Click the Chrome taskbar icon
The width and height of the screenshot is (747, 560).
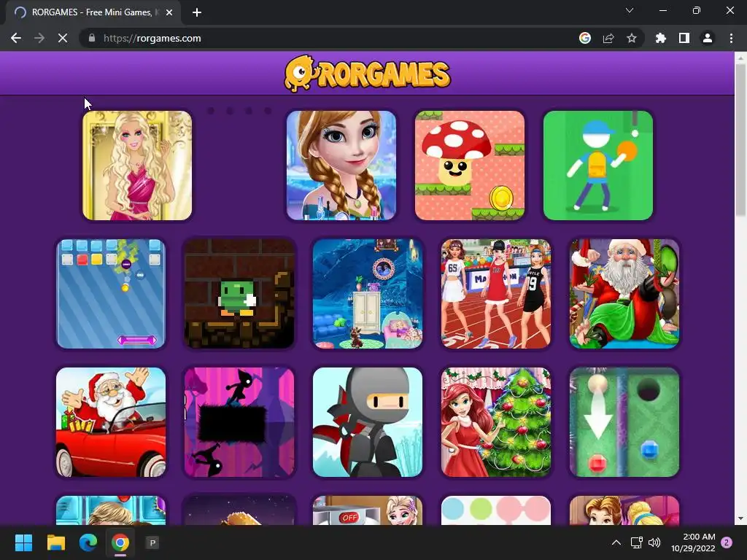[120, 542]
